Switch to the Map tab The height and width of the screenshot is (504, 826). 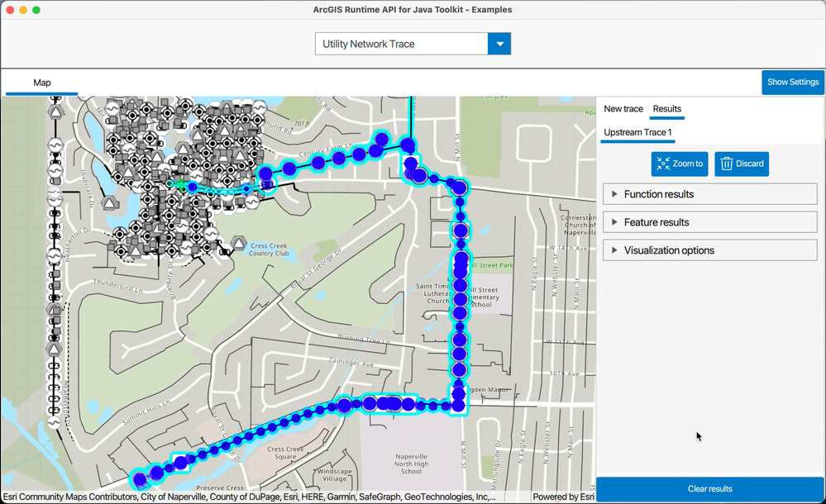tap(42, 83)
